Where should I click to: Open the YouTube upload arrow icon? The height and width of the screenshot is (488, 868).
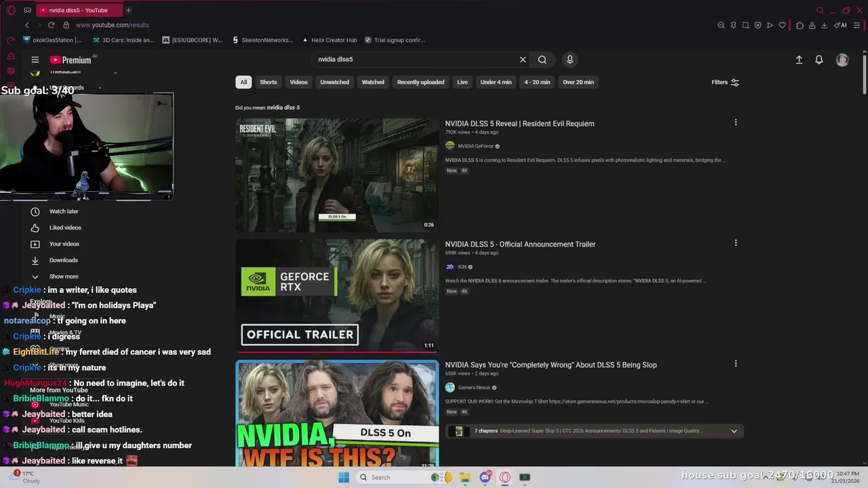click(799, 60)
